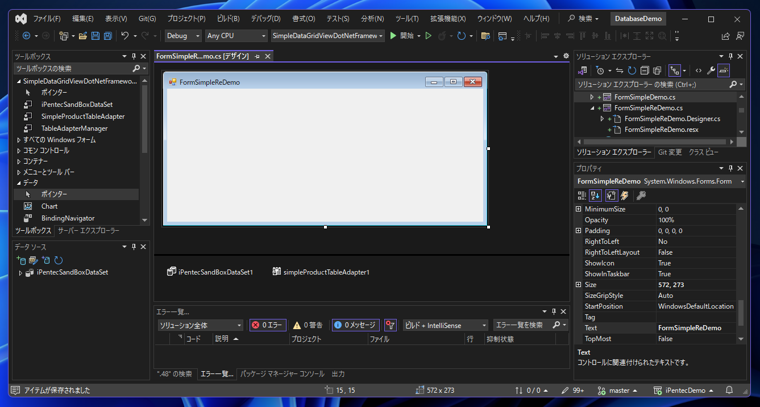Viewport: 760px width, 407px height.
Task: Click the Find in Files folder icon
Action: (485, 36)
